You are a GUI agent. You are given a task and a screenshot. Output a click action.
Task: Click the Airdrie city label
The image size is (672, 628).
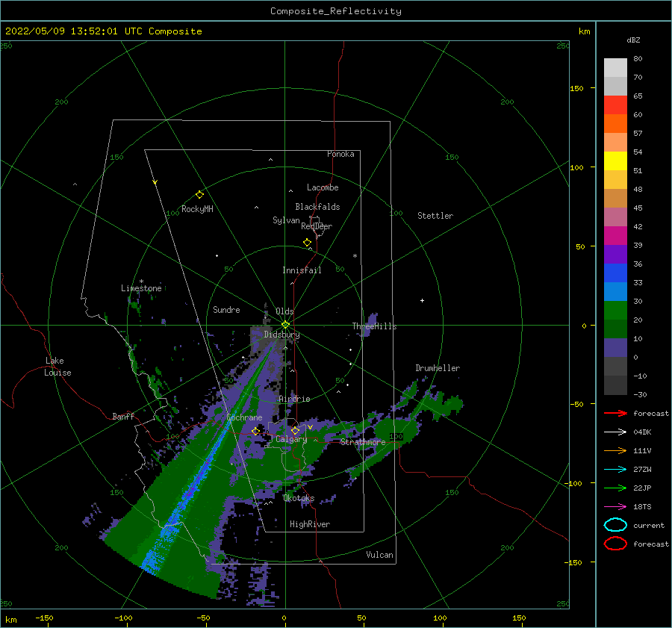pos(294,399)
